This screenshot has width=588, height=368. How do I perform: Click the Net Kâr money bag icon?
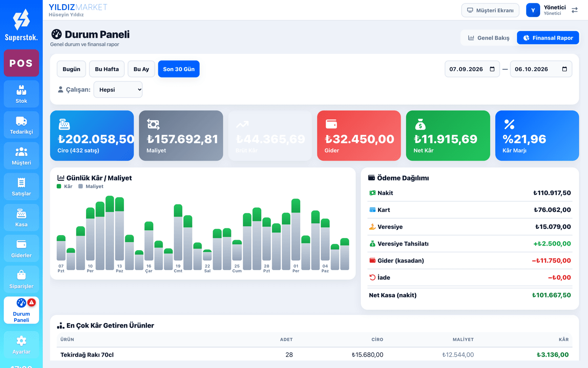click(420, 124)
